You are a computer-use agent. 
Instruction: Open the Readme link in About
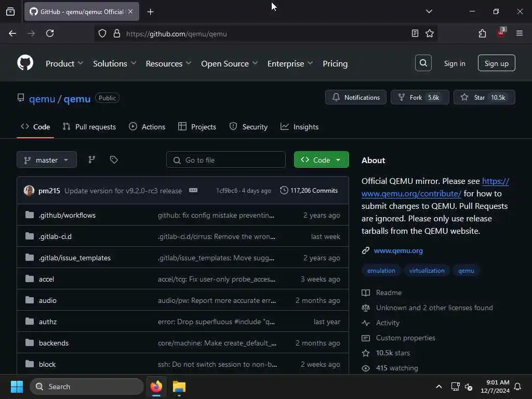click(389, 292)
